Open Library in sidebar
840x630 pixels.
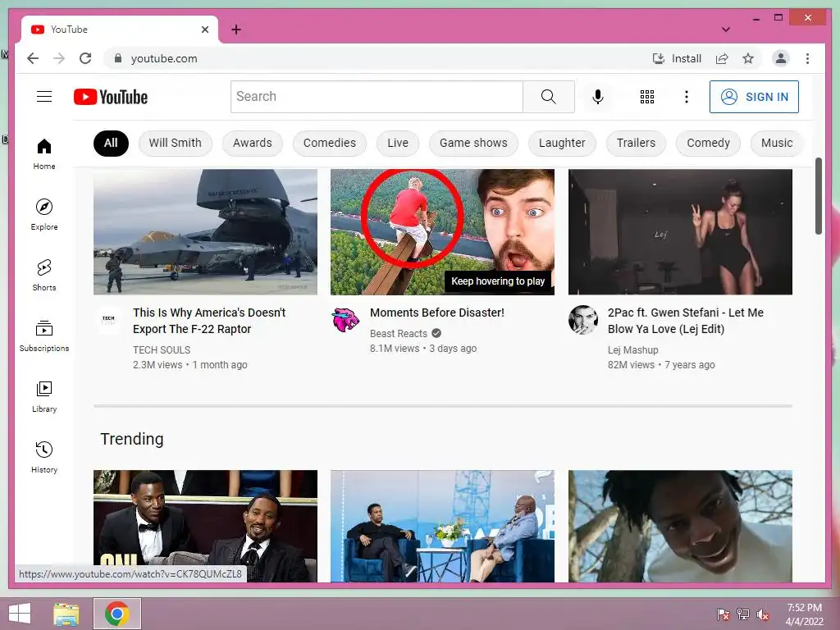44,396
